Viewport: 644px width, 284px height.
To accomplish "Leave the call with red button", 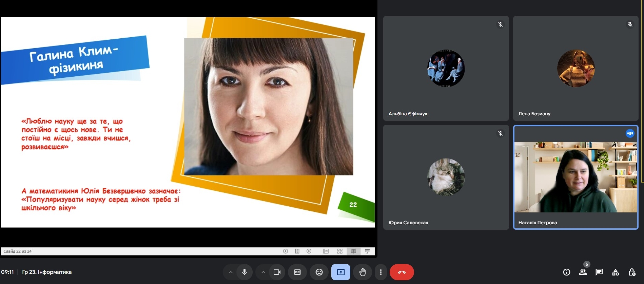I will click(402, 272).
